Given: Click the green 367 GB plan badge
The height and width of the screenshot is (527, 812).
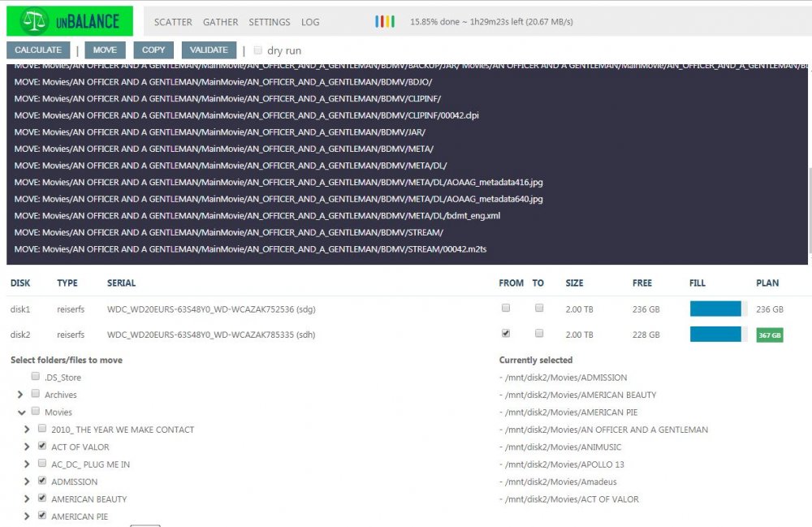Looking at the screenshot, I should coord(770,335).
